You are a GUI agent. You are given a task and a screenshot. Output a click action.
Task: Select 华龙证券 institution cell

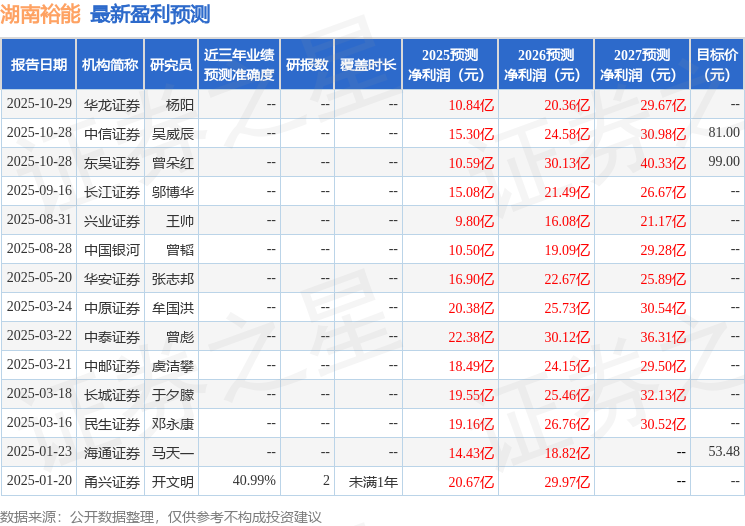(x=112, y=105)
